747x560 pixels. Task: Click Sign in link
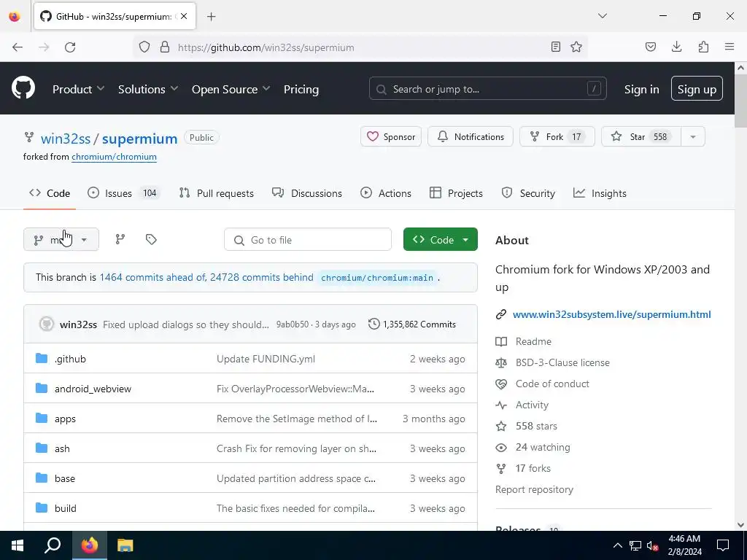642,89
